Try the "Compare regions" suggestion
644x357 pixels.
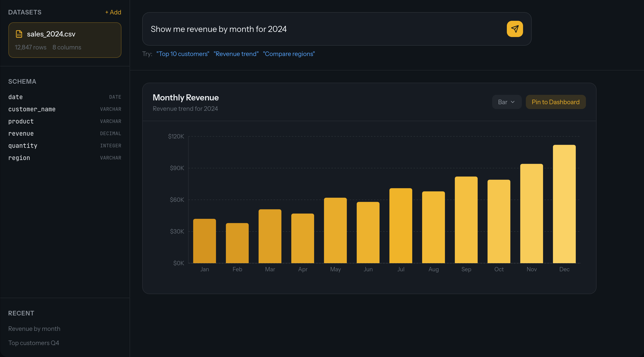point(289,54)
